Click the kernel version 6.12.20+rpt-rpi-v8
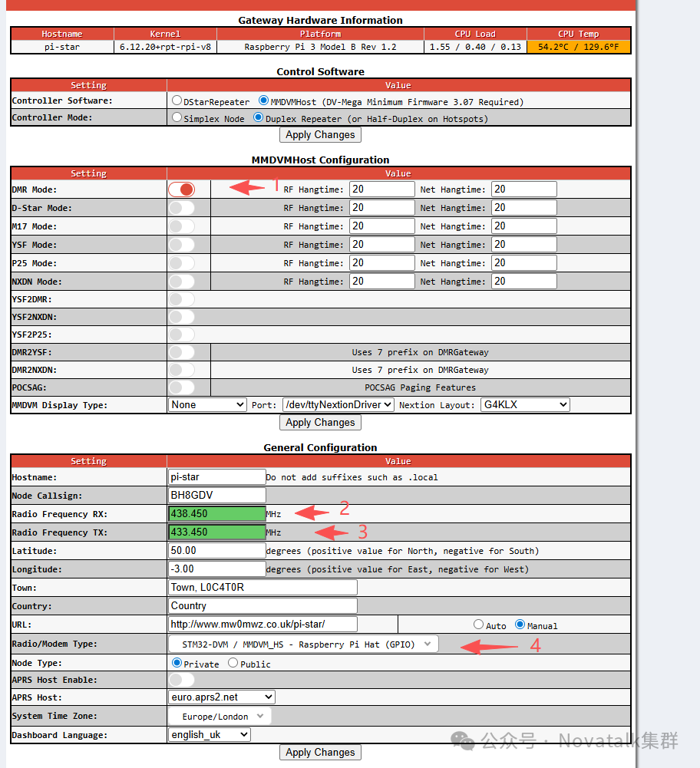 click(x=165, y=47)
